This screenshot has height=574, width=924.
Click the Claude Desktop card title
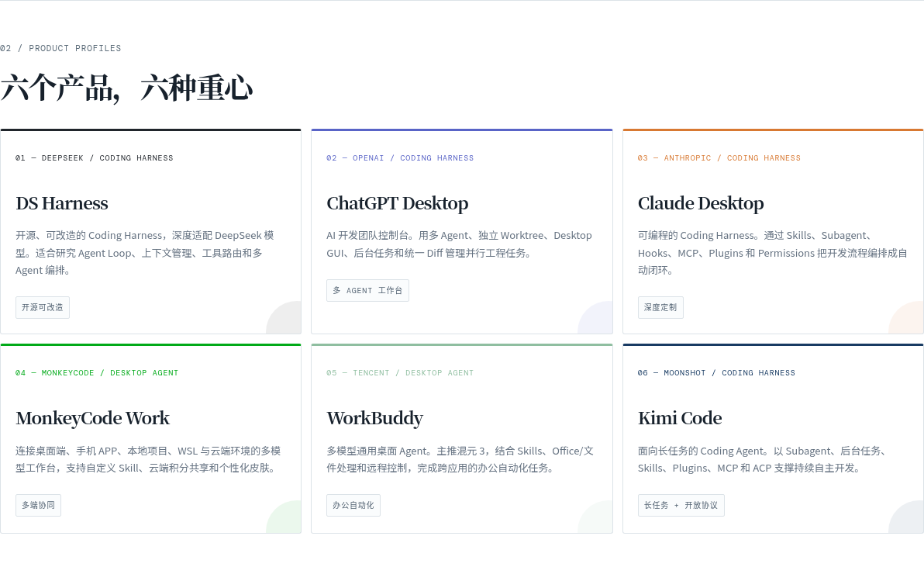[701, 203]
